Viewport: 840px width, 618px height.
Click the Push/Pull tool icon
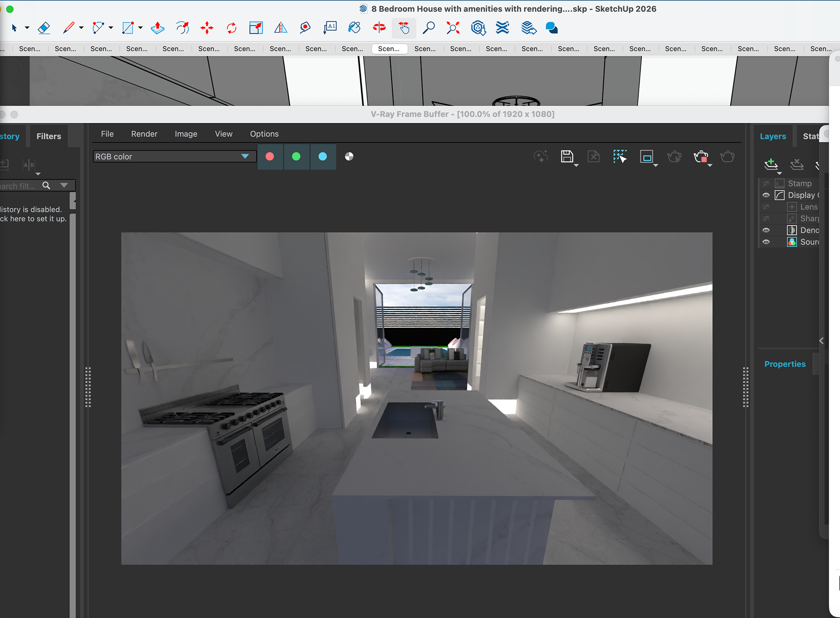coord(157,28)
